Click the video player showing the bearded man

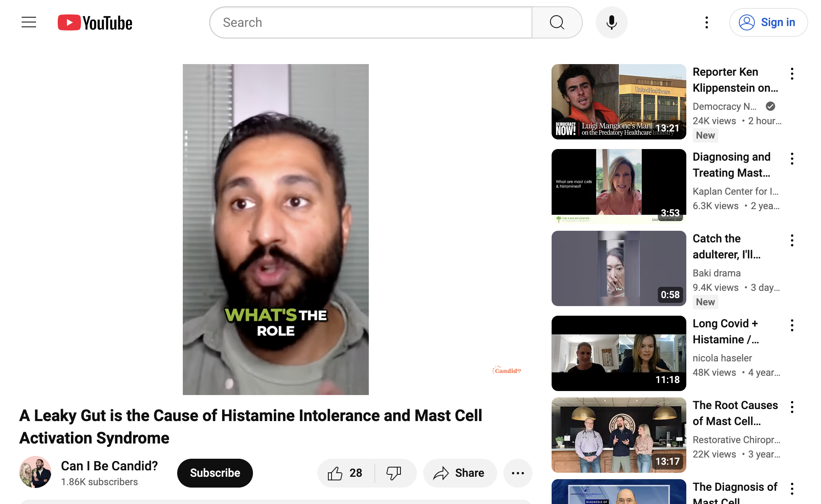tap(276, 229)
